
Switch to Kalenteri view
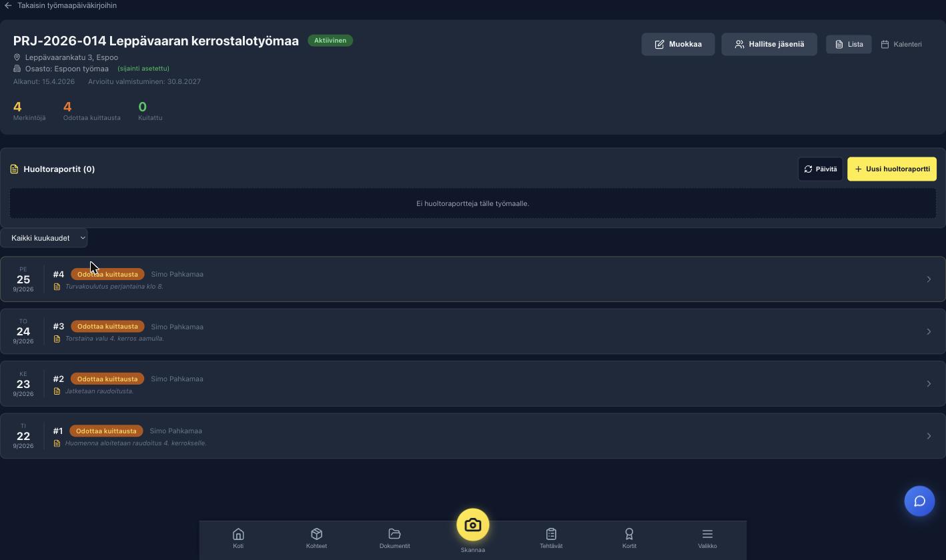click(x=901, y=44)
